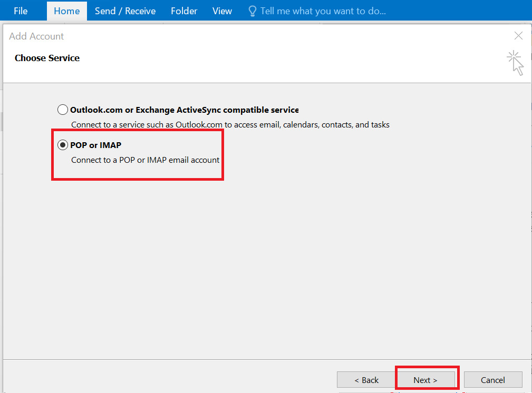532x393 pixels.
Task: Switch to the File tab
Action: click(x=20, y=11)
